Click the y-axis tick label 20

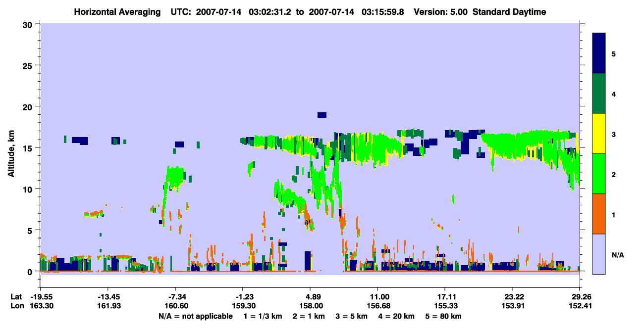(28, 106)
